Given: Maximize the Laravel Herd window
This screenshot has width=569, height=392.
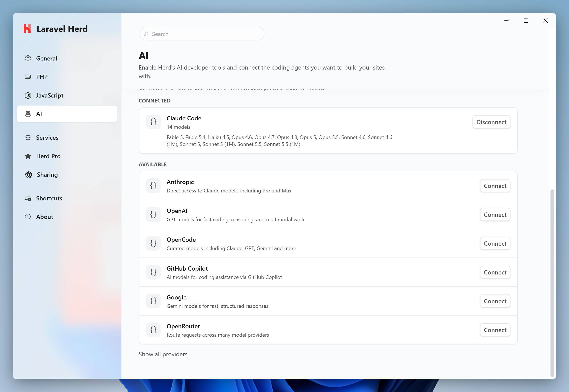Looking at the screenshot, I should point(526,21).
